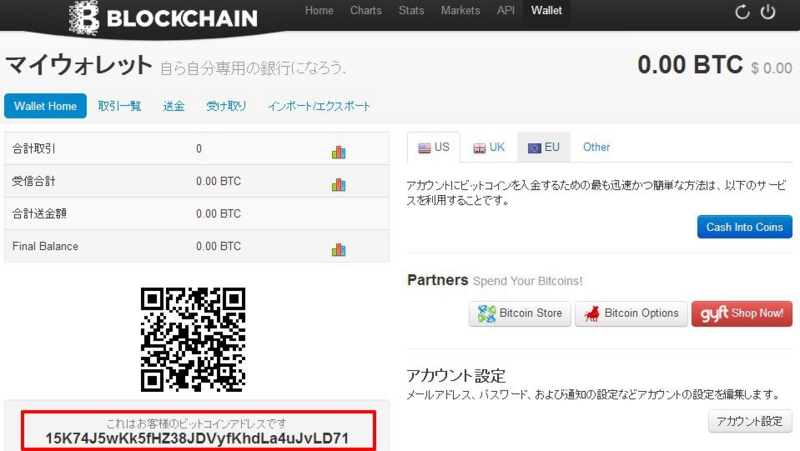The width and height of the screenshot is (800, 451).
Task: Click the Final Balance row label
Action: [x=45, y=246]
